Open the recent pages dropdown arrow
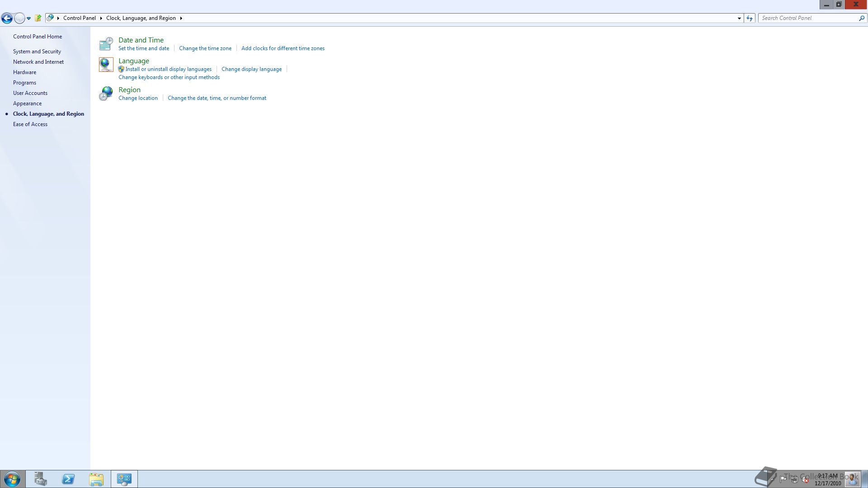Image resolution: width=868 pixels, height=488 pixels. tap(28, 19)
